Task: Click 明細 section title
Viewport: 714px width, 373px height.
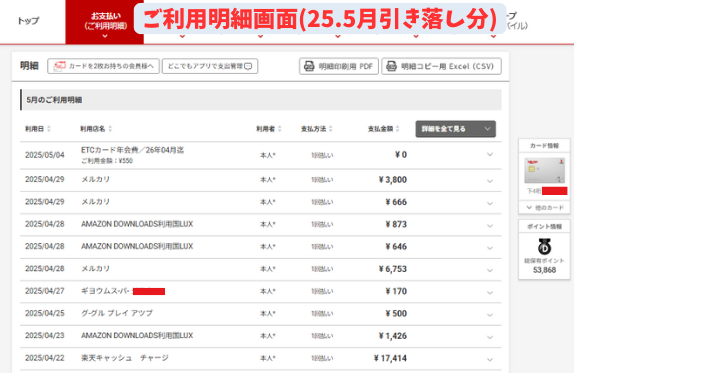Action: point(29,66)
